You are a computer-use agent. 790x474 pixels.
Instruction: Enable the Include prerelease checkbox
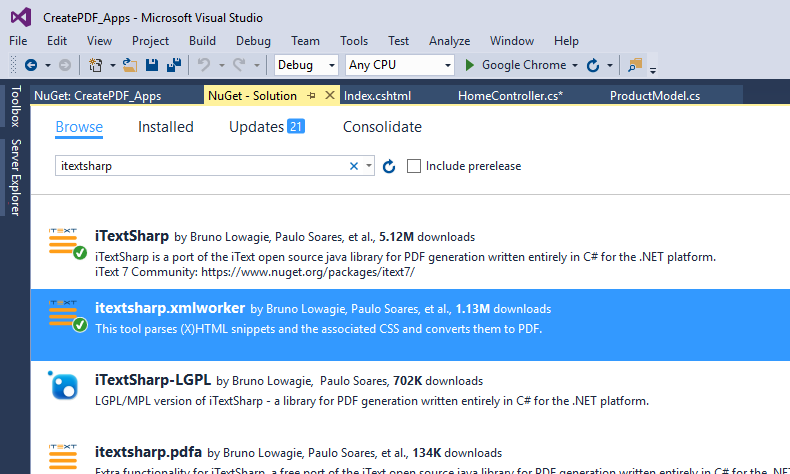coord(414,166)
